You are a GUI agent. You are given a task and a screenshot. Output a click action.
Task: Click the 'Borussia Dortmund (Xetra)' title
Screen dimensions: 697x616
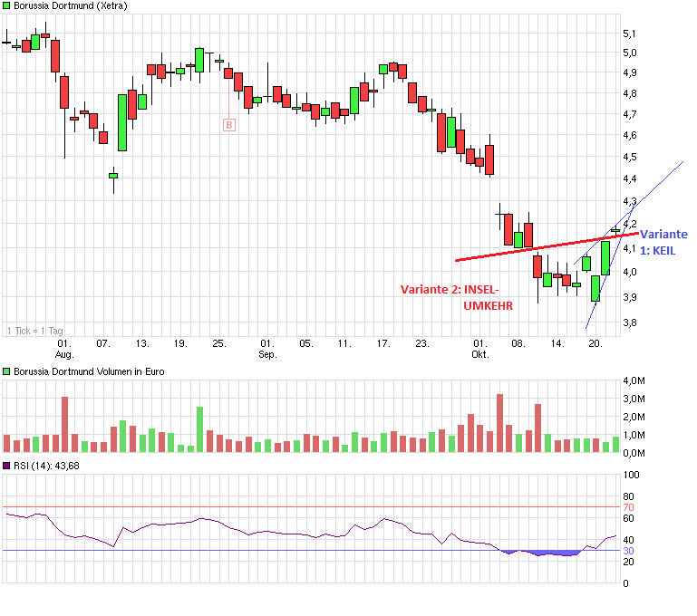70,5
